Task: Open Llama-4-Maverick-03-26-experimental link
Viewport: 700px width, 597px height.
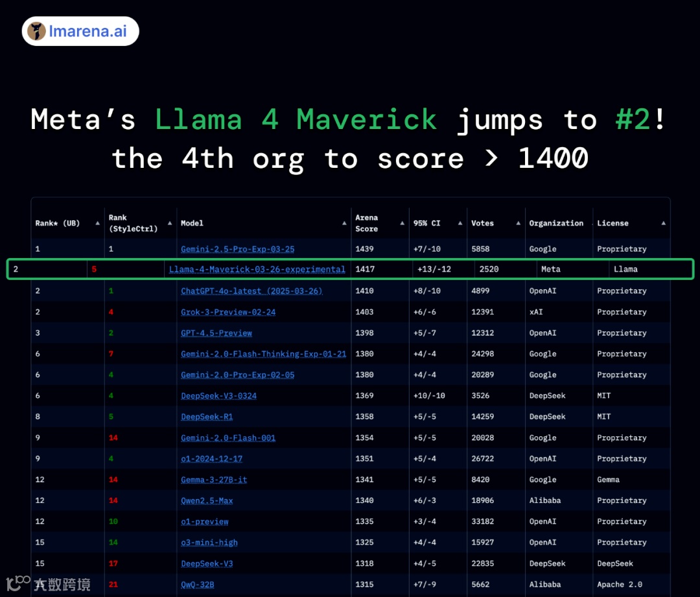Action: click(257, 269)
